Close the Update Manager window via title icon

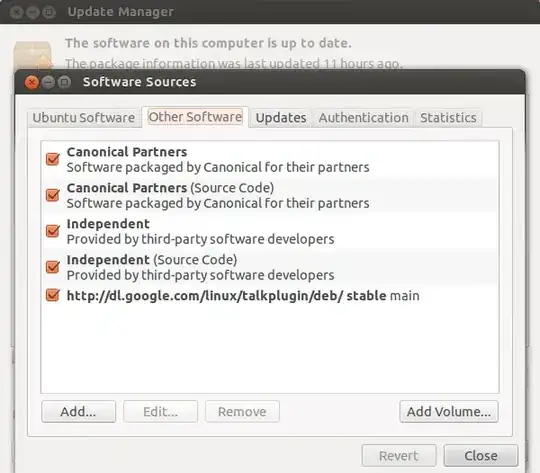tap(16, 12)
